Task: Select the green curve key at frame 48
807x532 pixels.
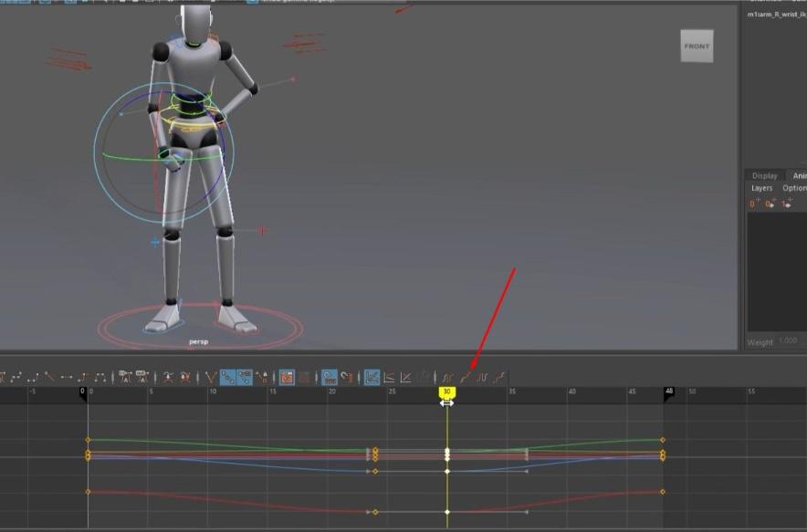Action: (x=663, y=440)
